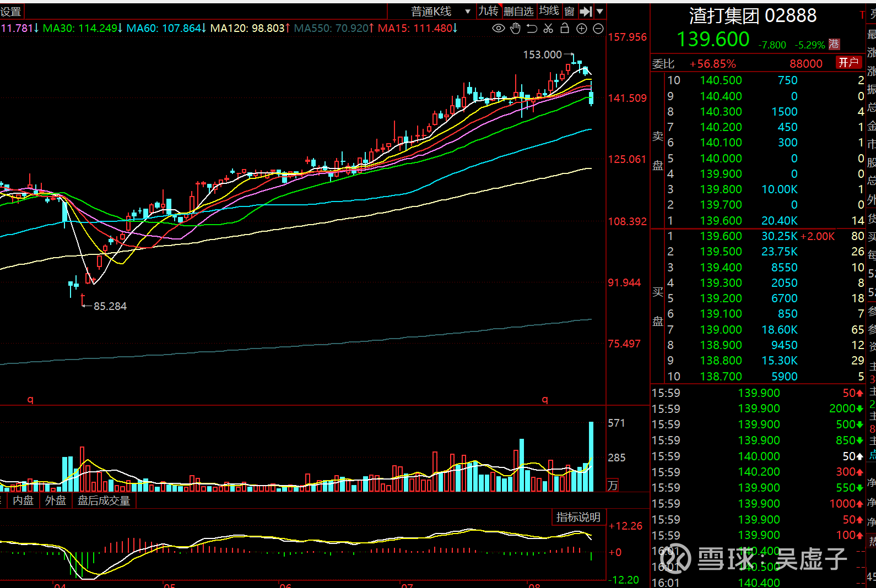Click the -5.29% change percentage
This screenshot has height=588, width=876.
(x=809, y=45)
